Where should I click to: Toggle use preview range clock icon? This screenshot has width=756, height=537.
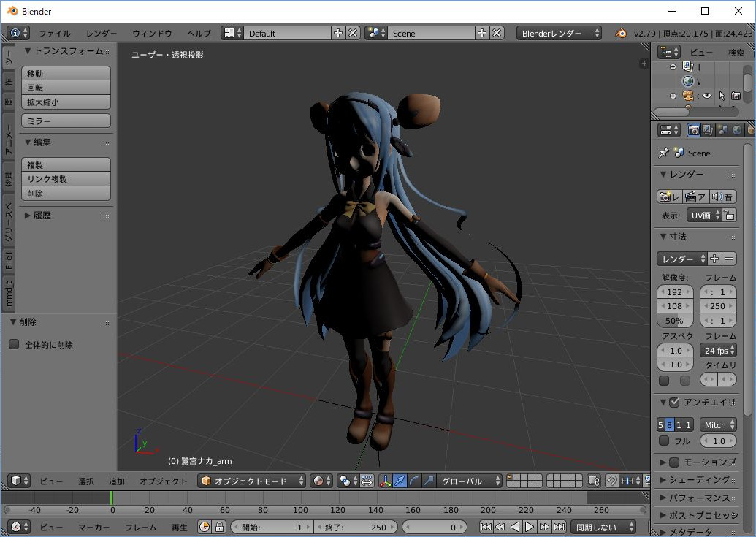coord(205,527)
